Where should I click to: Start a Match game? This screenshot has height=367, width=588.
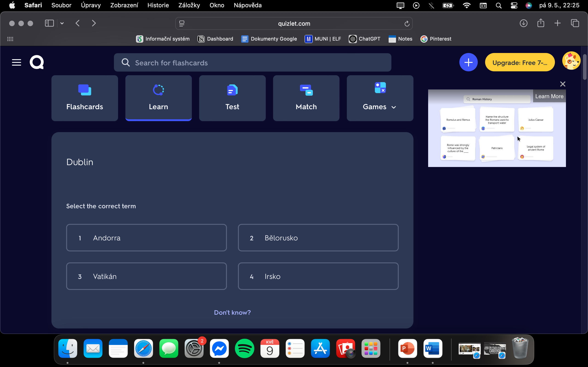pos(306,98)
